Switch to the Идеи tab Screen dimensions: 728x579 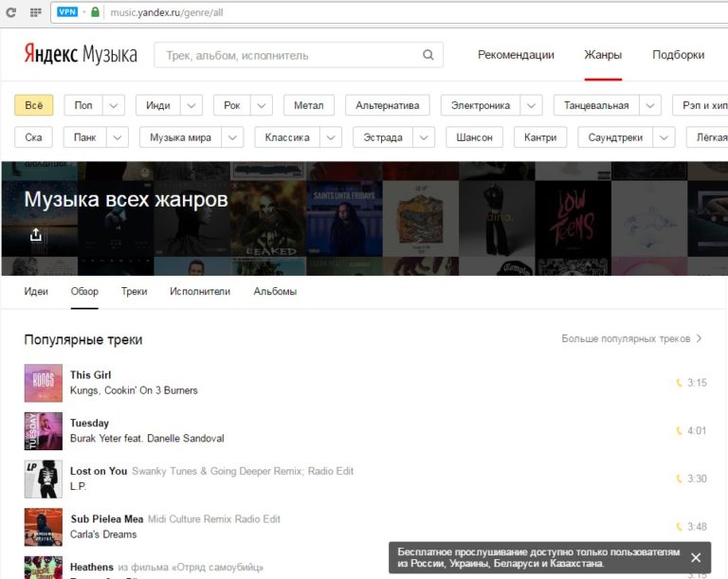tap(36, 292)
